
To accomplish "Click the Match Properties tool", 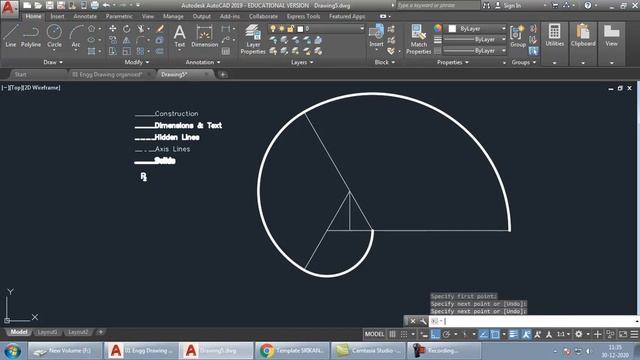I will pyautogui.click(x=418, y=39).
